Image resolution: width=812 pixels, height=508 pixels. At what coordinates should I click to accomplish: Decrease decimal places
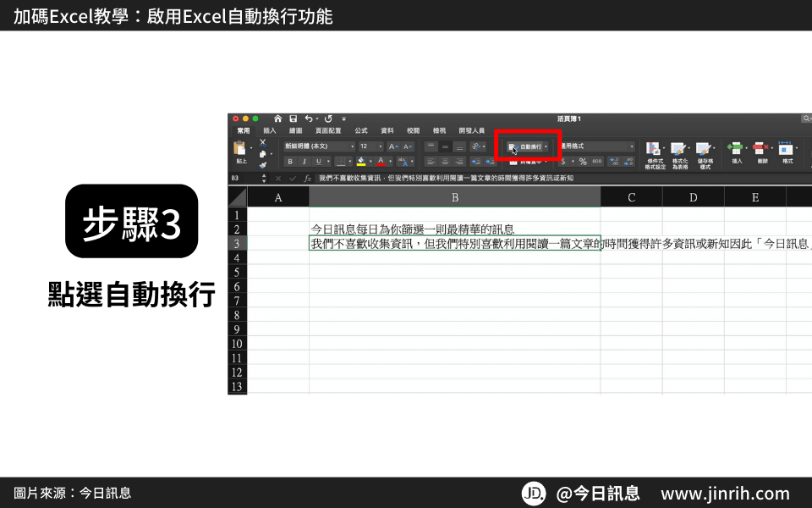click(x=628, y=162)
